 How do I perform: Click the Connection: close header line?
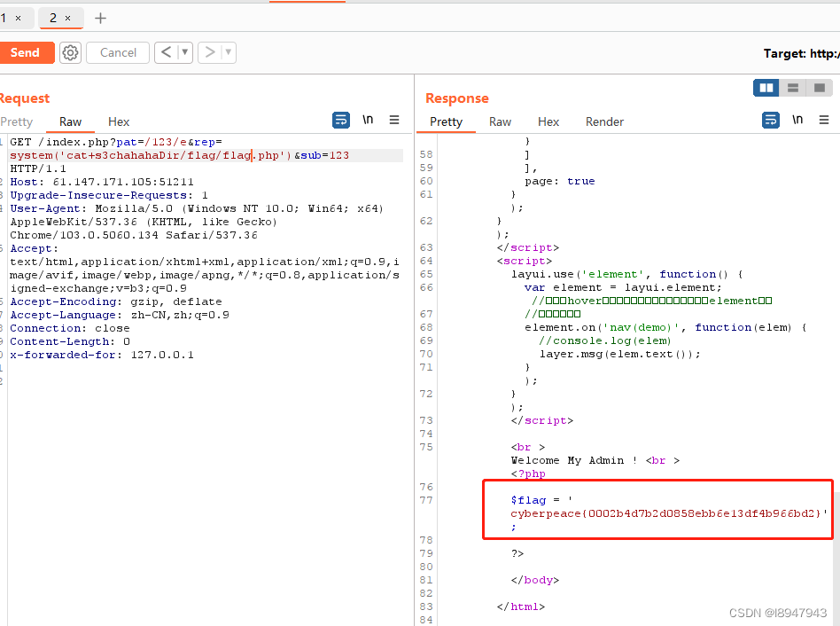tap(70, 329)
